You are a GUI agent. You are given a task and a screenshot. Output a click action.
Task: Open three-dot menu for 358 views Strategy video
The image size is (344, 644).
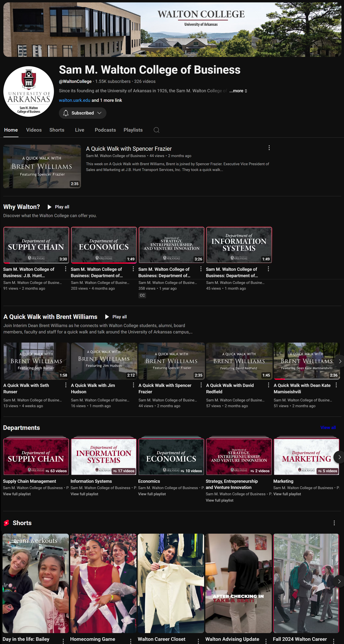[201, 269]
